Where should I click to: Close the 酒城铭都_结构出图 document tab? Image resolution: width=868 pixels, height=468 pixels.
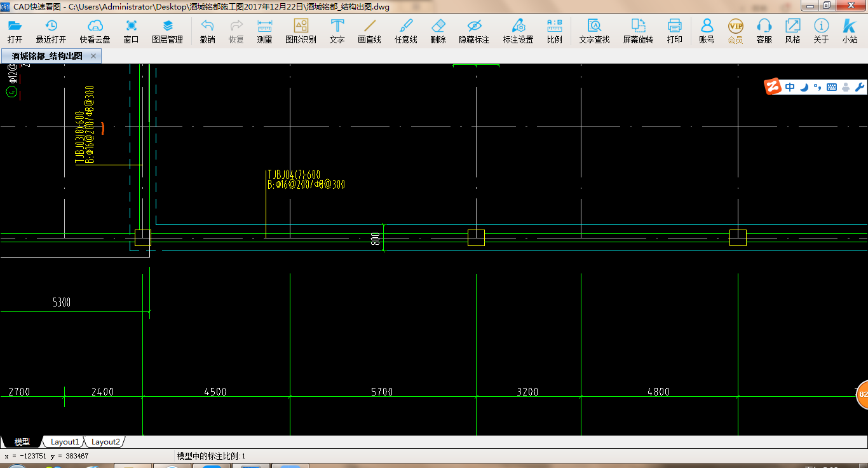[93, 56]
